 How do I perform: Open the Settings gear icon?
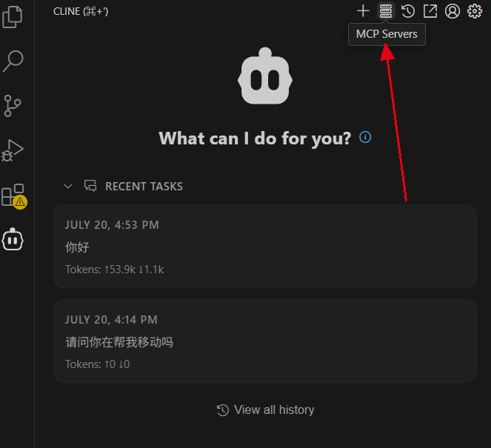[x=475, y=11]
